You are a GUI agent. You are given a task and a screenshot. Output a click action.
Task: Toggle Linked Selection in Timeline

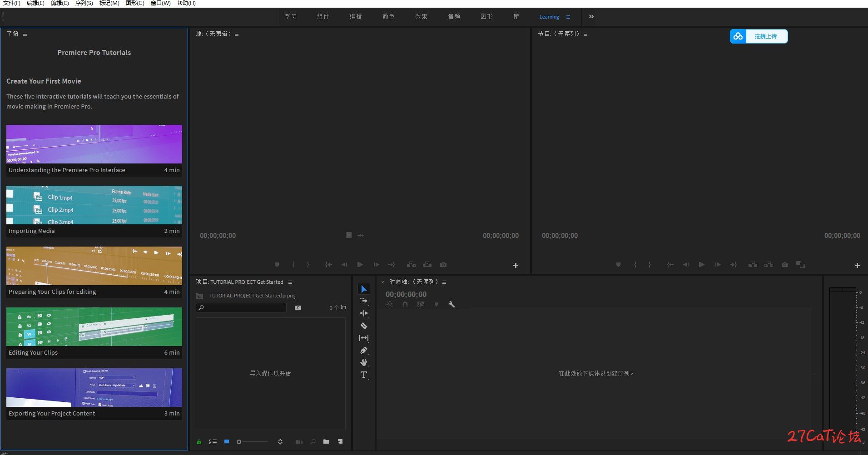[x=421, y=305]
